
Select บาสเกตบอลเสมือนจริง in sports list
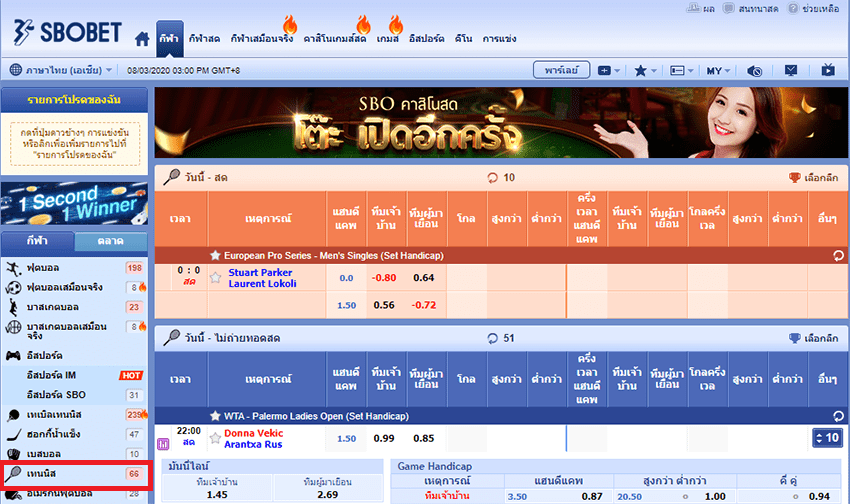pyautogui.click(x=74, y=331)
